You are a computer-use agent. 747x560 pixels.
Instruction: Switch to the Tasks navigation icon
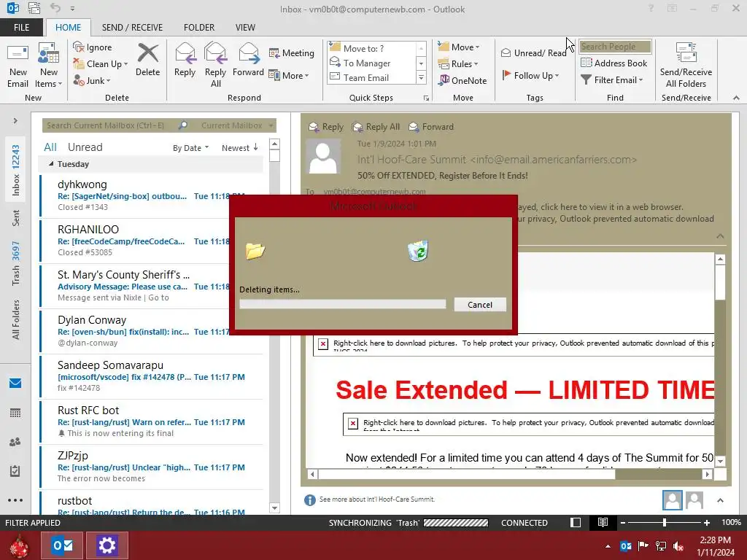15,471
